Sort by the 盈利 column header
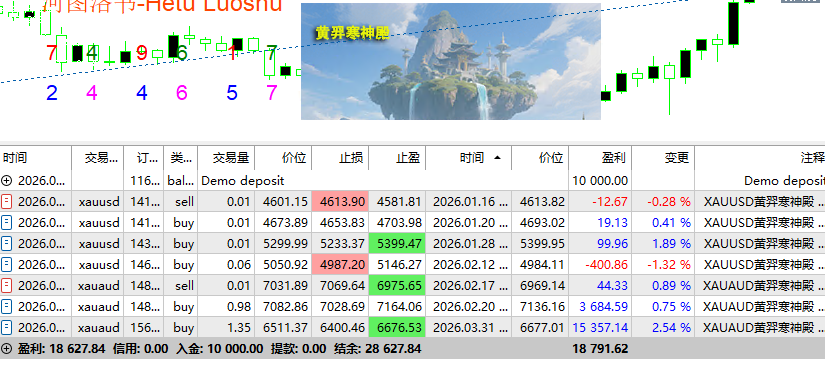825x387 pixels. [x=600, y=158]
